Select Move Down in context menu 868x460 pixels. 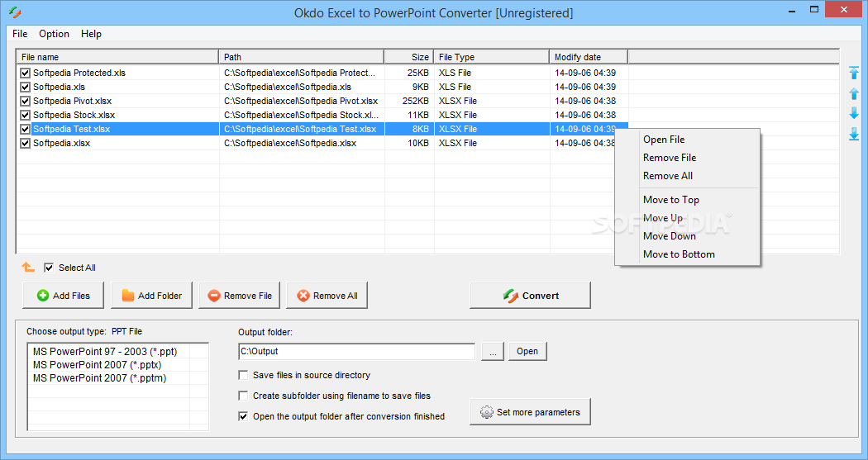pos(670,236)
